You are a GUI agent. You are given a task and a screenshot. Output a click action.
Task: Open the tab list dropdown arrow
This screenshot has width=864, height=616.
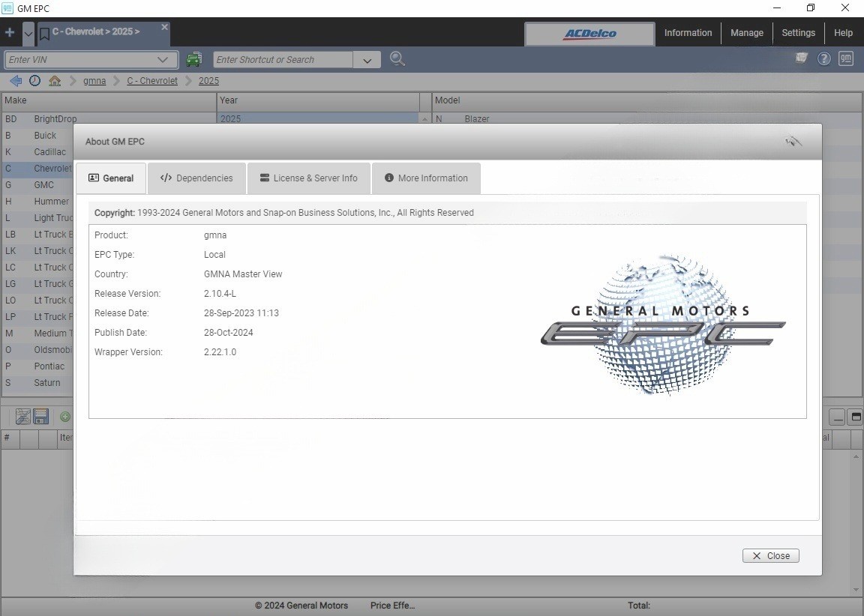tap(28, 34)
